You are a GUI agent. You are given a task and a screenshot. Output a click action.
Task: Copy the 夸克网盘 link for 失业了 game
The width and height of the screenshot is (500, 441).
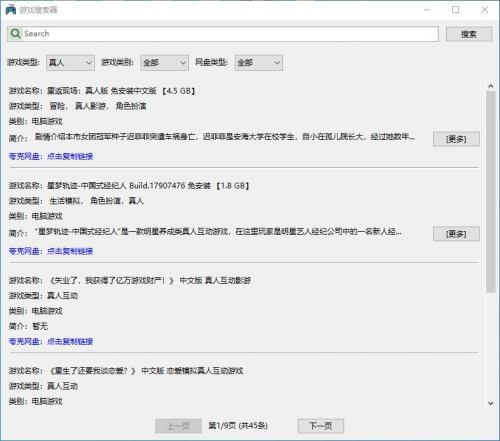51,341
